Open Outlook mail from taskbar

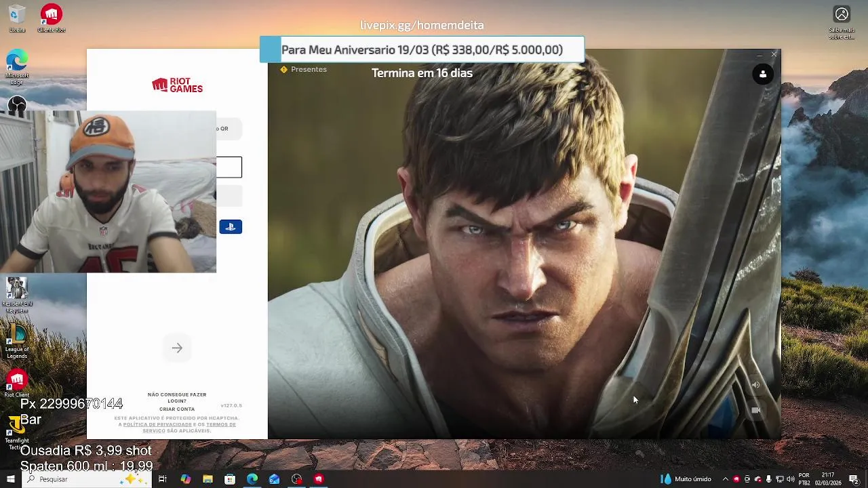click(274, 479)
